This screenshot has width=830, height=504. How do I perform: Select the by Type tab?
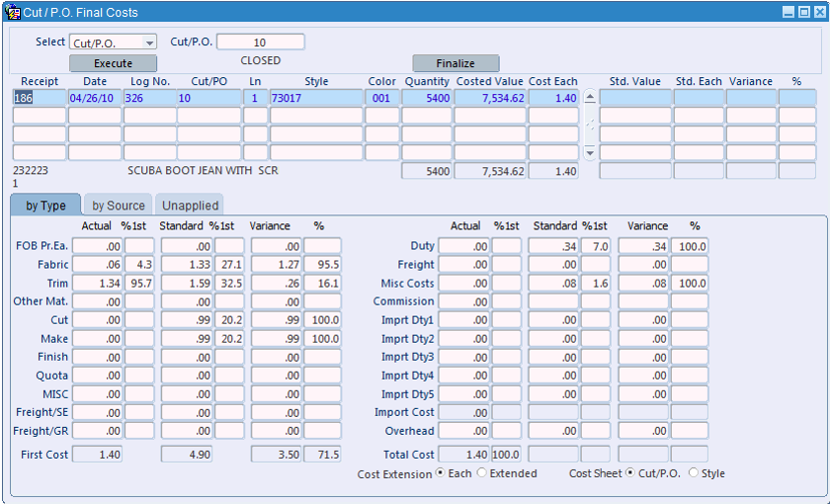[x=45, y=206]
